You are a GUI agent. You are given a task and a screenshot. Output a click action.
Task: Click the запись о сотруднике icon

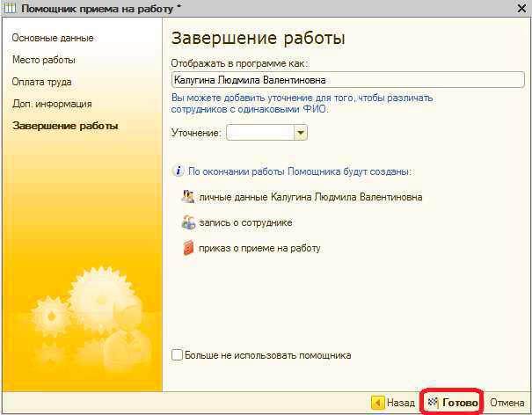click(x=189, y=222)
